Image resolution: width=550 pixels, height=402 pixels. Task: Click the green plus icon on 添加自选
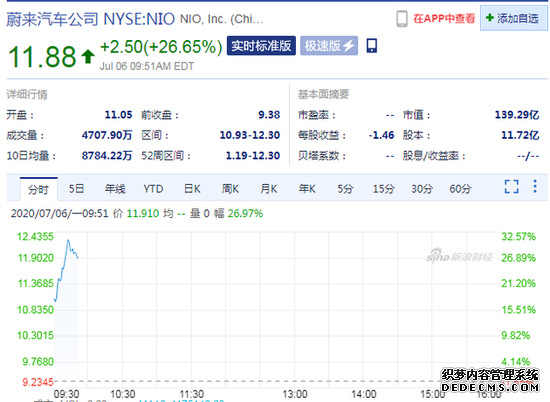click(490, 18)
